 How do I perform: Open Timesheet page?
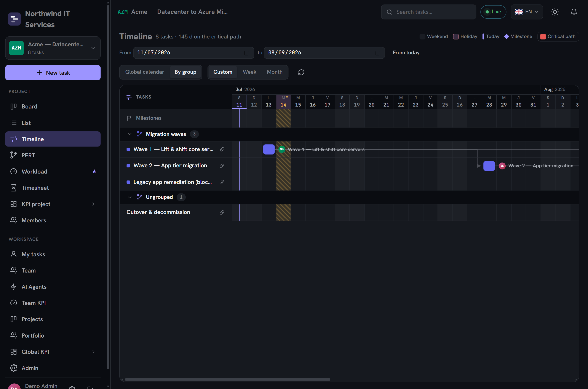click(x=53, y=188)
